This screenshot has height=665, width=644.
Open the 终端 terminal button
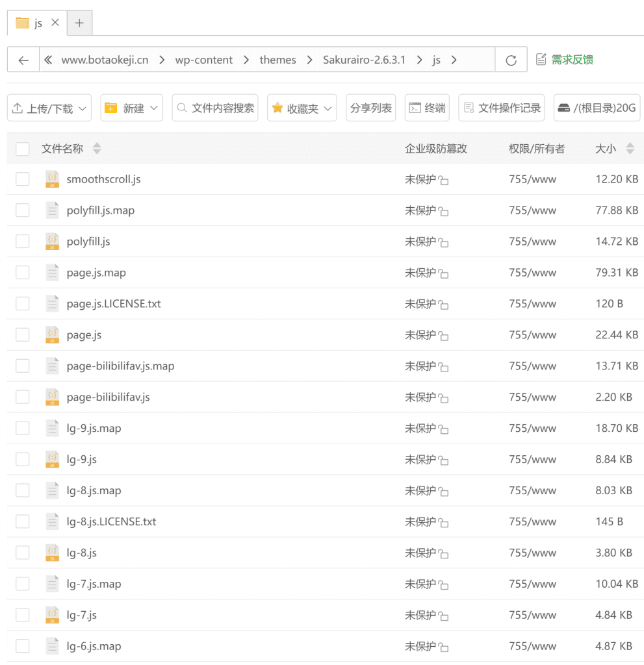coord(427,108)
